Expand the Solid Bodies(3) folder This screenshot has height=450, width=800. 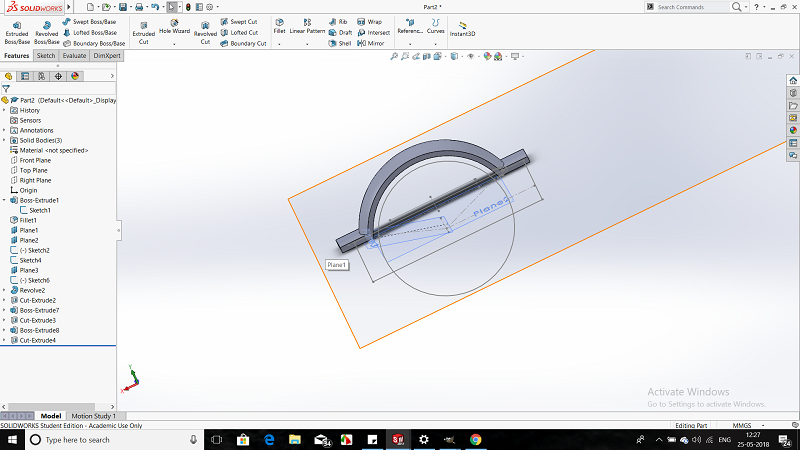point(5,140)
